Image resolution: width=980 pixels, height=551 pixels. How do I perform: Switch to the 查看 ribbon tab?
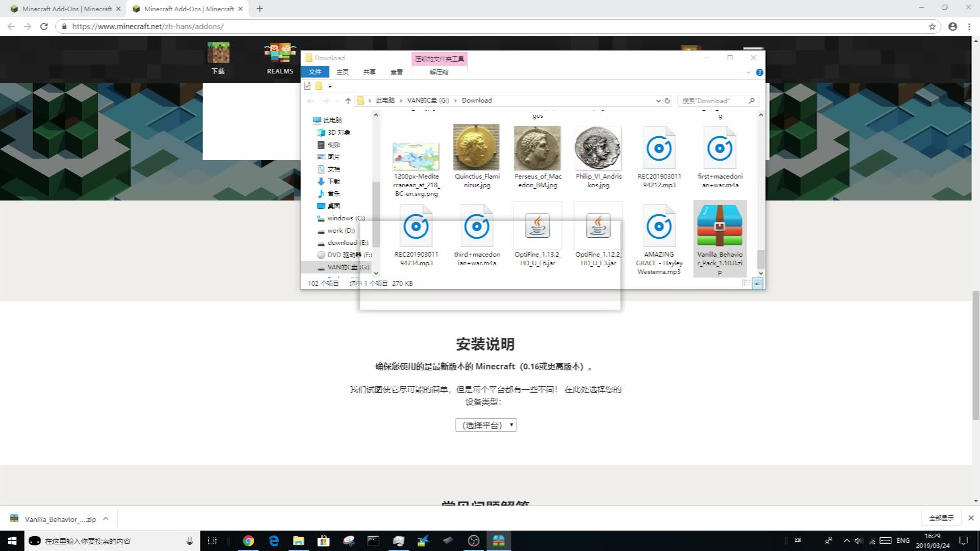tap(397, 72)
